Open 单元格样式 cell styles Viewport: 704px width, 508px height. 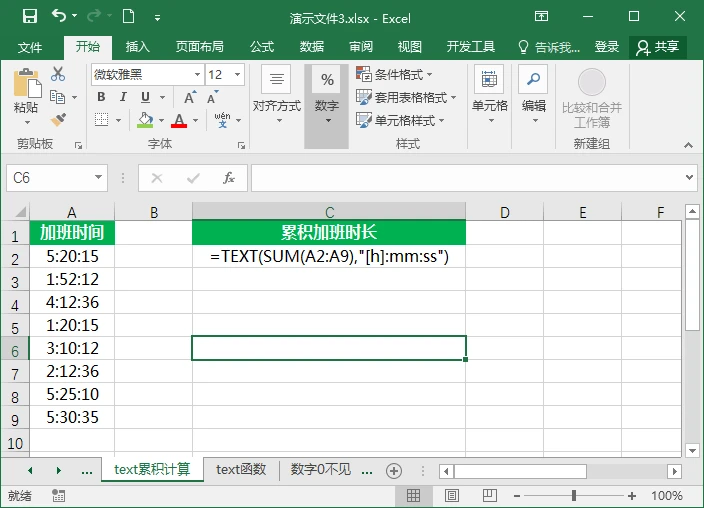pos(400,120)
